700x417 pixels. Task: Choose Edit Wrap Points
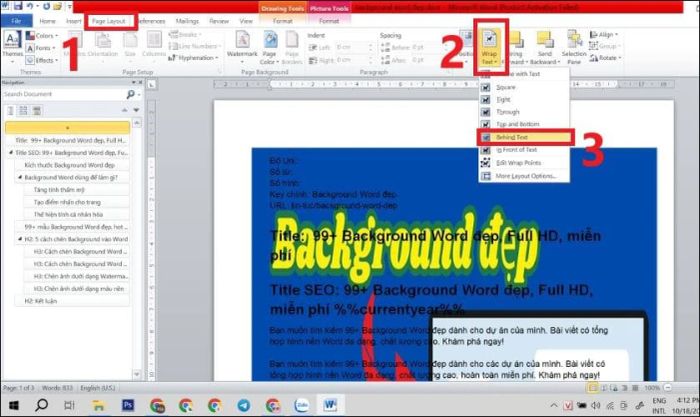click(x=524, y=163)
